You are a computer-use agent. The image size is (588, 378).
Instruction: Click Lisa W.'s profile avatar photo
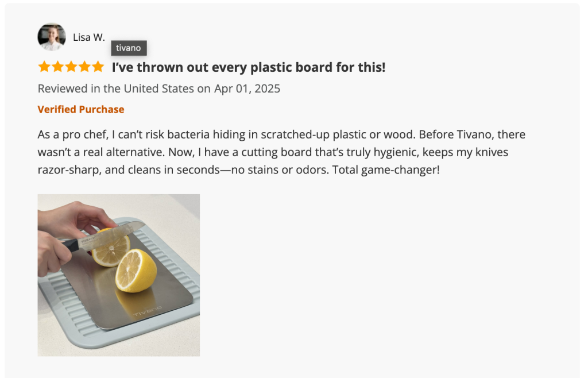pyautogui.click(x=52, y=37)
